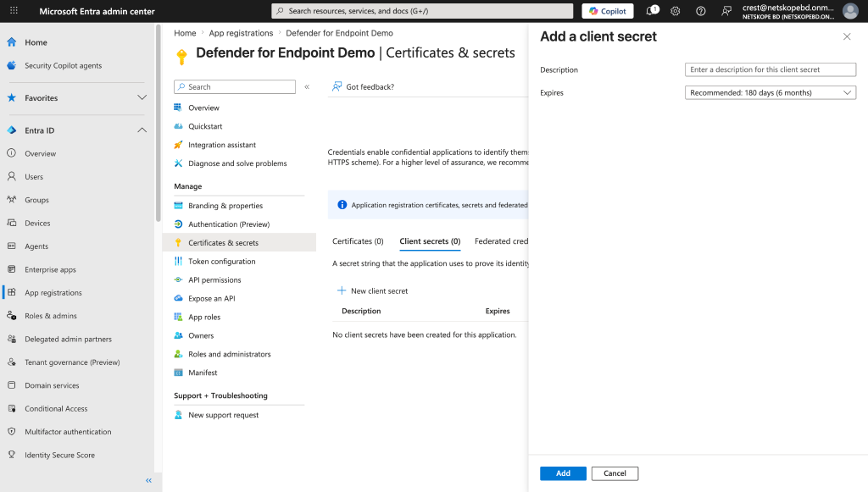The height and width of the screenshot is (492, 868).
Task: Click the Quickstart cloud icon
Action: pyautogui.click(x=178, y=126)
